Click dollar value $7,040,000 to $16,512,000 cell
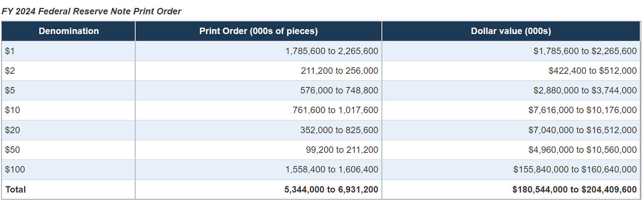 pyautogui.click(x=582, y=130)
